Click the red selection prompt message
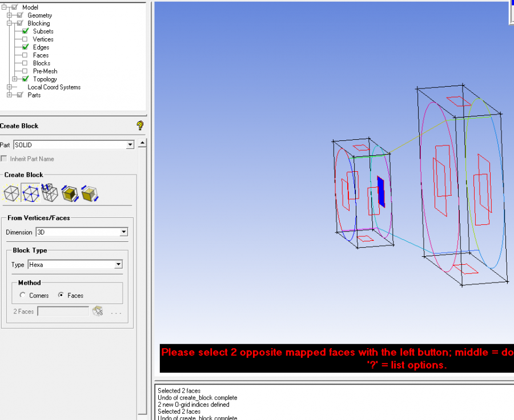514x420 pixels. (x=338, y=358)
